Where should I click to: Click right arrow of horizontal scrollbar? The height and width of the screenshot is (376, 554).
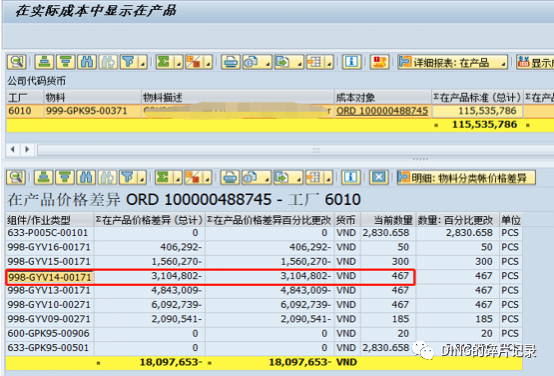click(27, 149)
